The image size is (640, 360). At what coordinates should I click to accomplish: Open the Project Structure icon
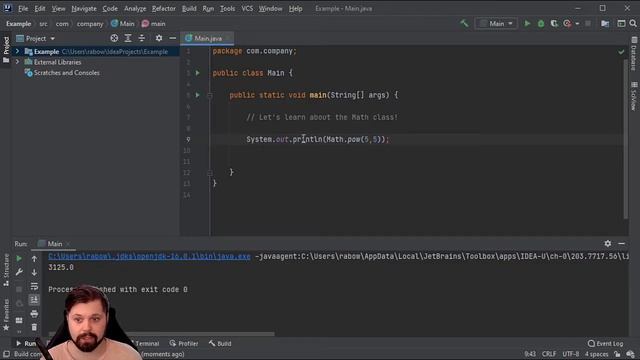click(605, 24)
